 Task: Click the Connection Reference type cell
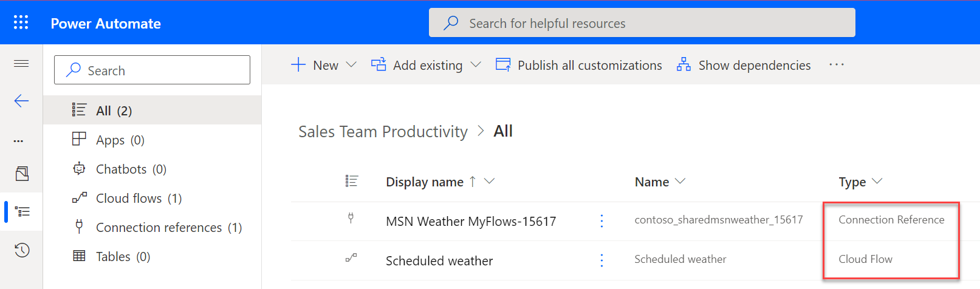coord(891,220)
